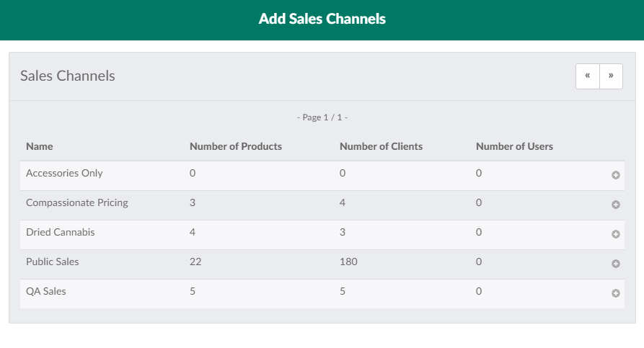
Task: Add Public Sales using its plus icon
Action: [x=616, y=264]
